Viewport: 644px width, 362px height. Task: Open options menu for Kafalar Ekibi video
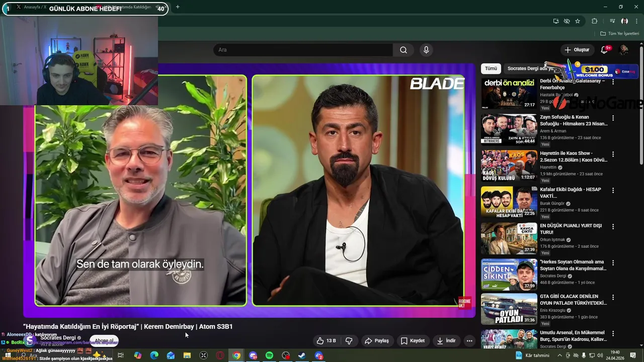613,191
